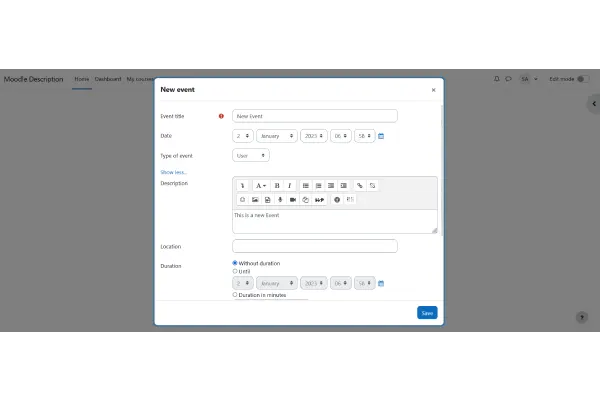The width and height of the screenshot is (600, 400).
Task: Open the calendar date picker next to Date
Action: [381, 135]
